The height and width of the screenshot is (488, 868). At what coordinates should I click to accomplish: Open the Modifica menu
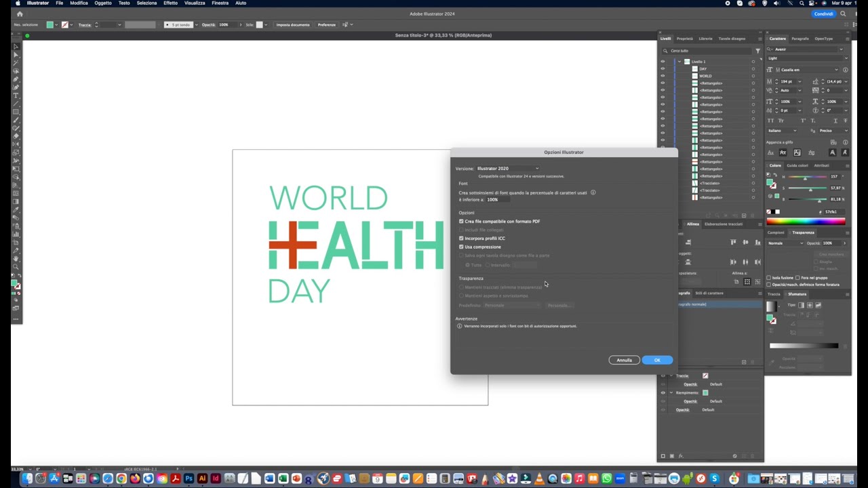(79, 3)
